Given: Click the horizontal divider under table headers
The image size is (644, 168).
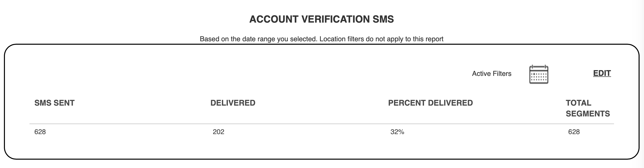Looking at the screenshot, I should tap(322, 124).
